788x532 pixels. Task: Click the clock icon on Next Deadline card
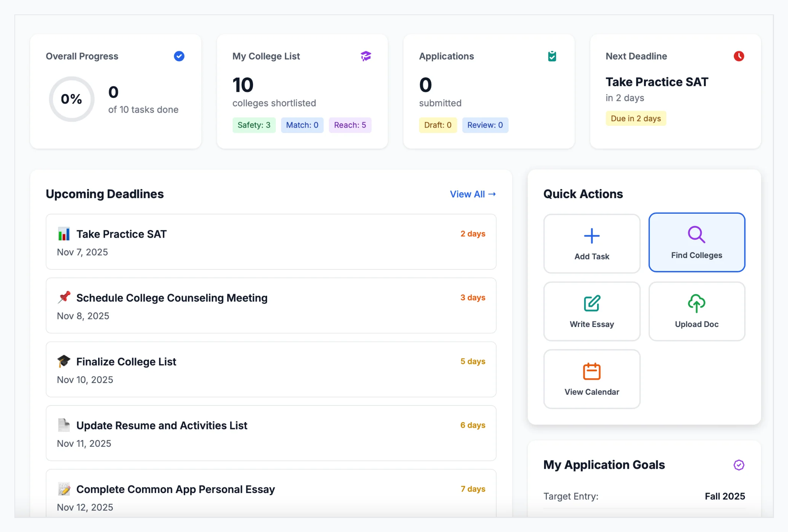pyautogui.click(x=739, y=56)
